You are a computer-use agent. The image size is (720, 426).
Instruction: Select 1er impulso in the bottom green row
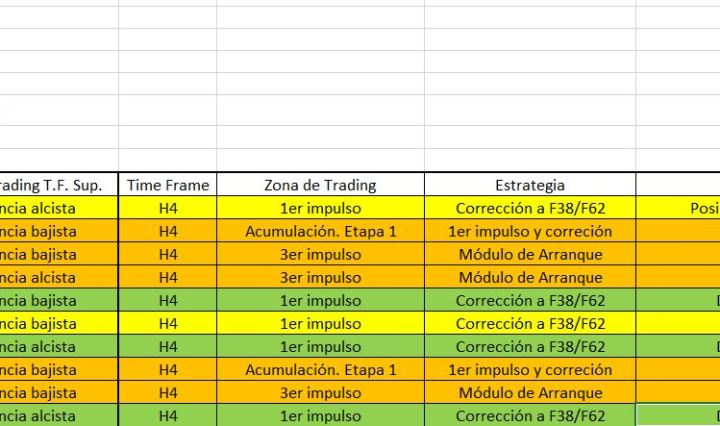320,416
